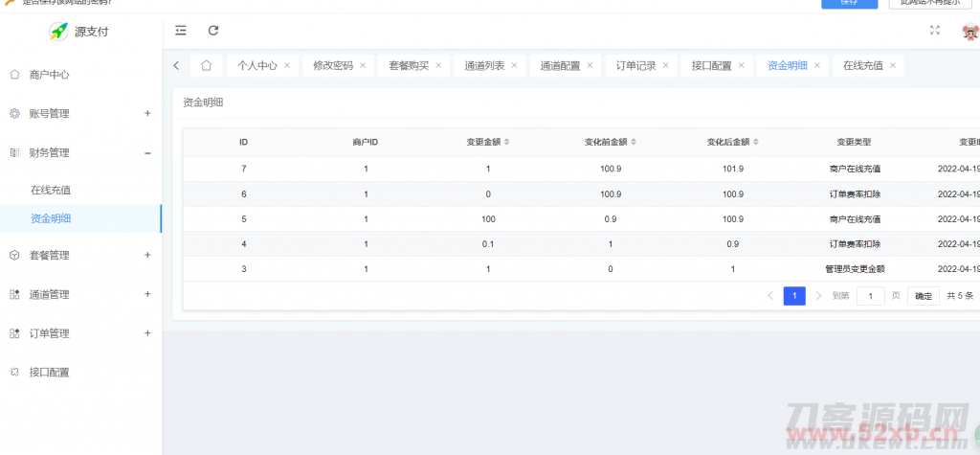This screenshot has height=455, width=980.
Task: Click the sidebar collapse menu icon
Action: coord(181,31)
